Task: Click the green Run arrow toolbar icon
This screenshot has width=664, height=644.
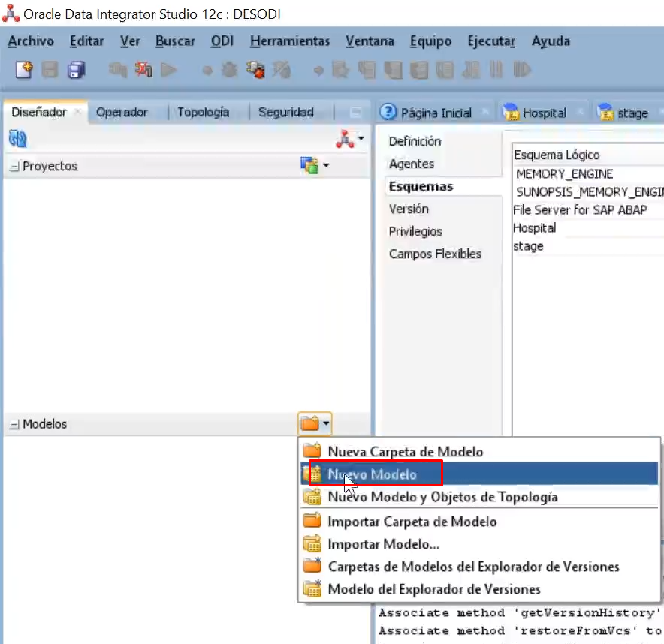Action: (x=168, y=70)
